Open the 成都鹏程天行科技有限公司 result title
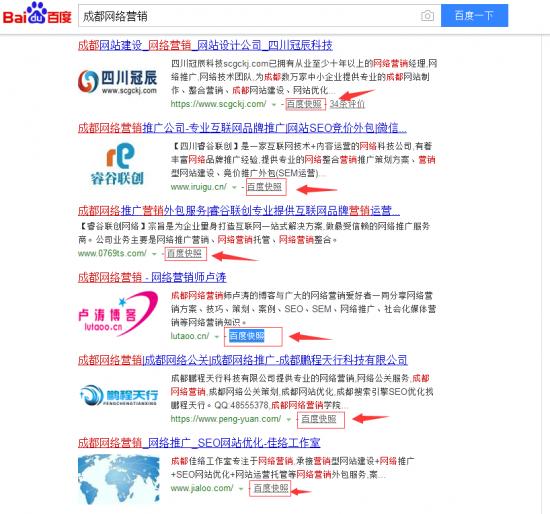 pyautogui.click(x=242, y=360)
